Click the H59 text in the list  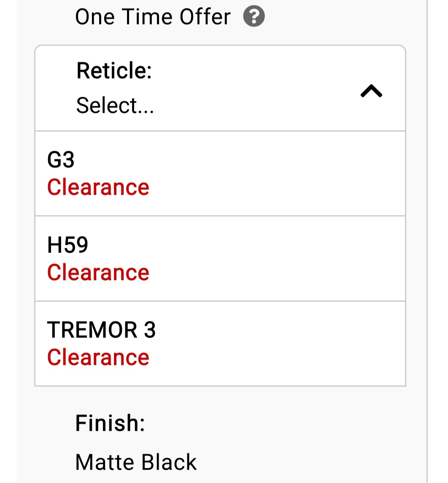click(67, 245)
